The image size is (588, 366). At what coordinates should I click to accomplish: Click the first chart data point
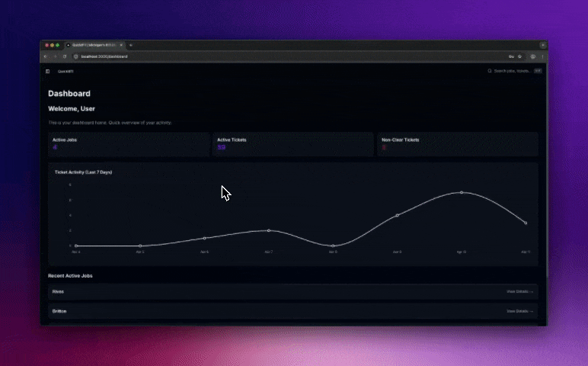76,246
